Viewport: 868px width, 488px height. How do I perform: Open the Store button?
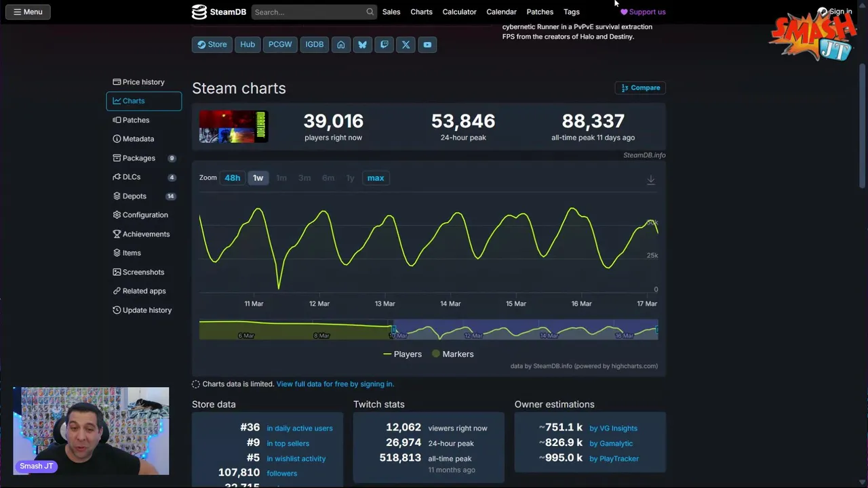pos(212,44)
